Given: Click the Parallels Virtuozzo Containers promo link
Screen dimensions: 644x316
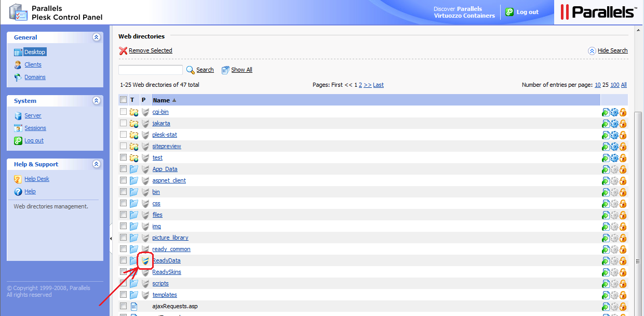Looking at the screenshot, I should coord(464,12).
